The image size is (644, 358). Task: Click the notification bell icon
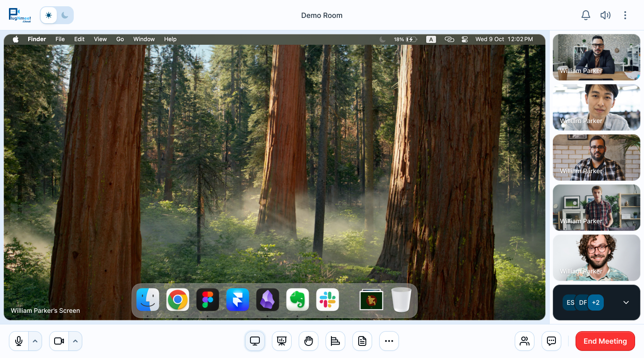[586, 15]
